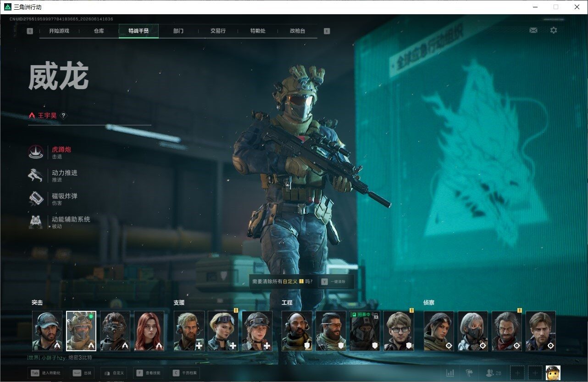Select the 工程 operator wearing eyeglasses
The image size is (588, 382).
399,331
